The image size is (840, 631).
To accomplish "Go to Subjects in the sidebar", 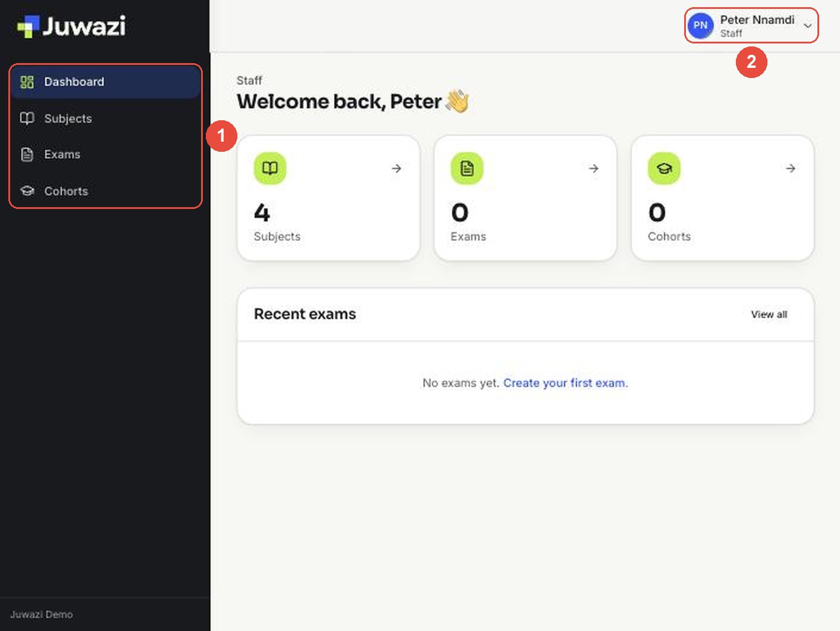I will click(105, 118).
